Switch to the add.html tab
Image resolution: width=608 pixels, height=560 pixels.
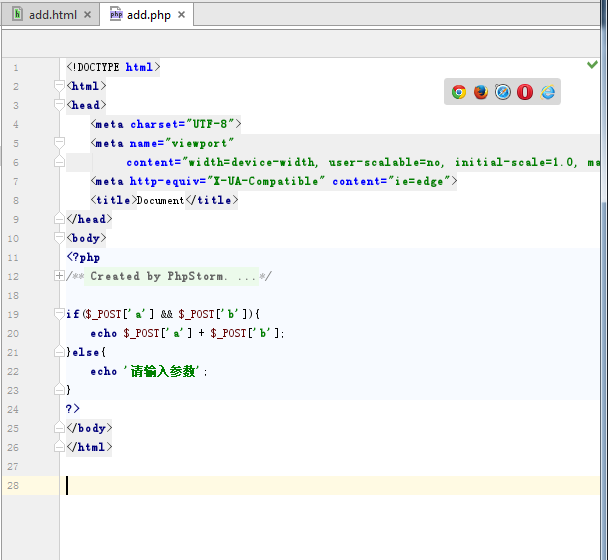52,15
